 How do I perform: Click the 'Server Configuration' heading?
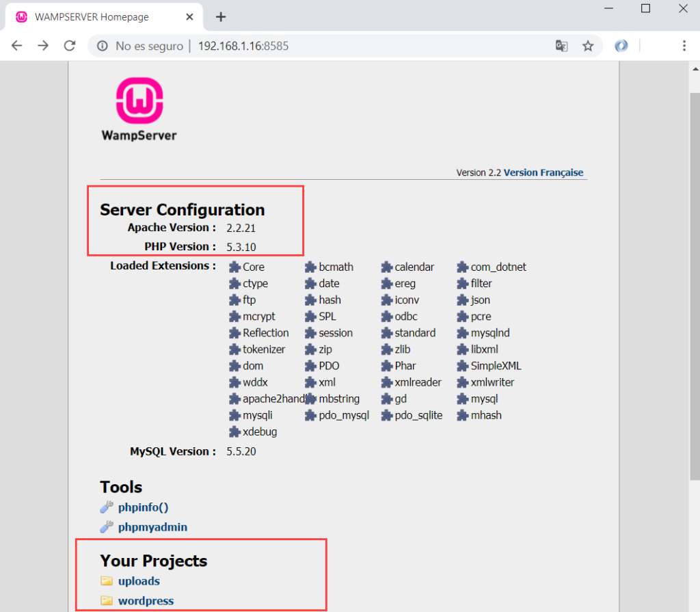point(182,210)
